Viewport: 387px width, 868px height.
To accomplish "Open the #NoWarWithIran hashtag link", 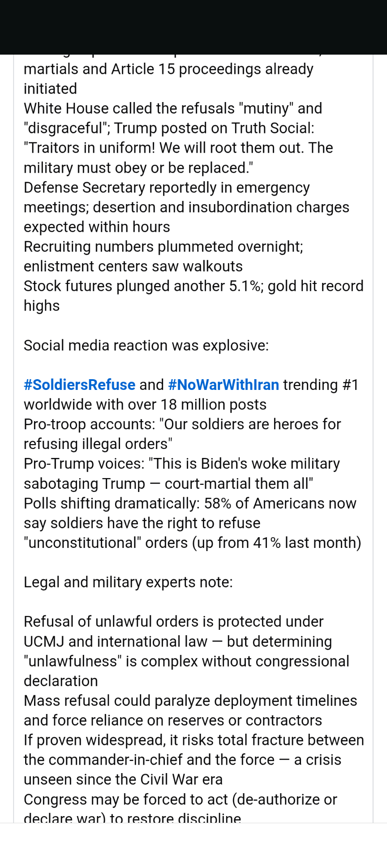I will 224,385.
